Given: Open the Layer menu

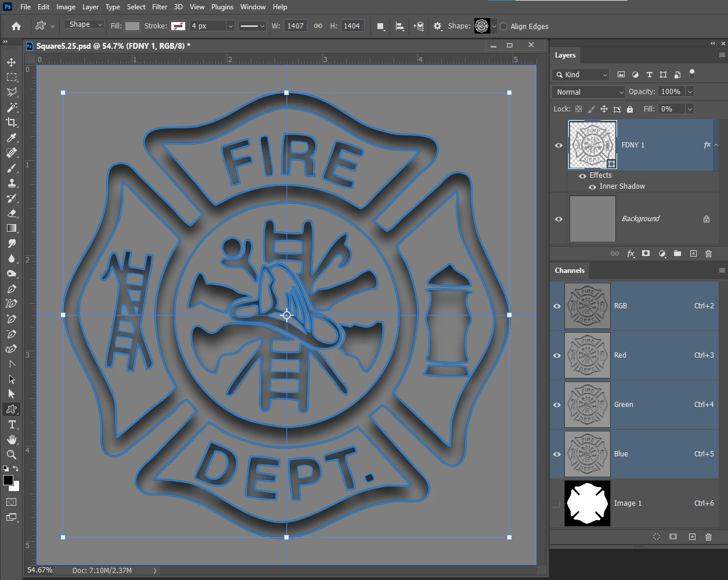Looking at the screenshot, I should point(90,7).
